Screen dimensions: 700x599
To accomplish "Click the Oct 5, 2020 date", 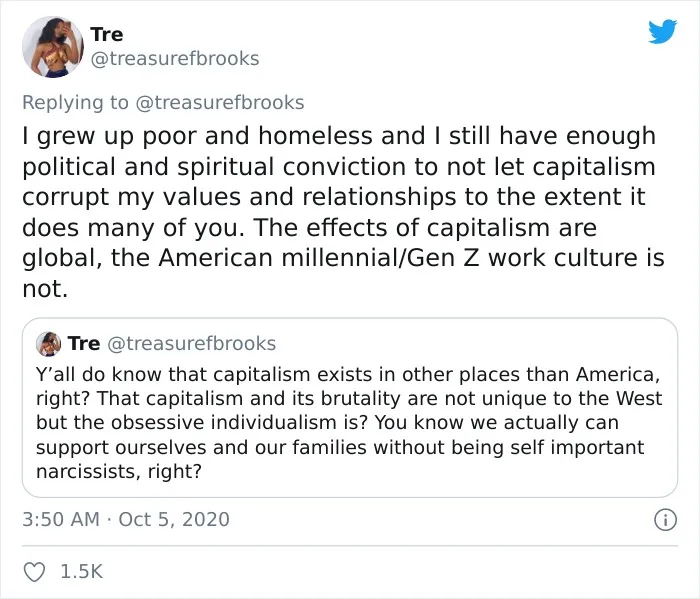I will coord(174,519).
